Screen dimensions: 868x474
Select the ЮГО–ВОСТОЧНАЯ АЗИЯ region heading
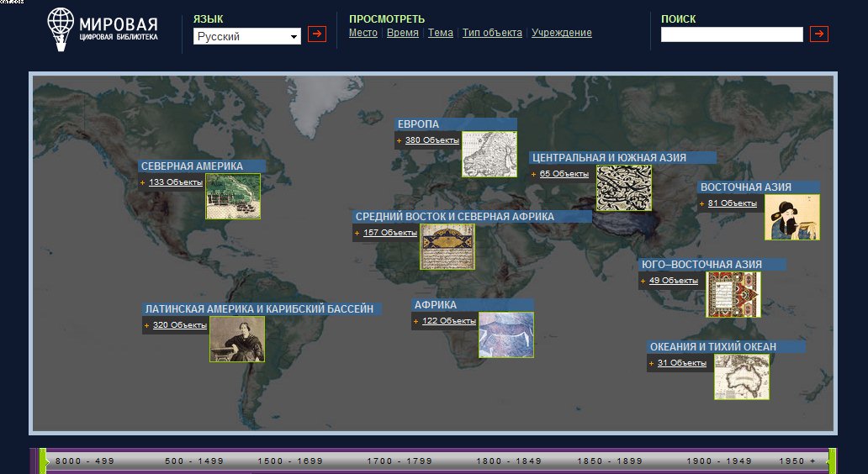pos(701,265)
